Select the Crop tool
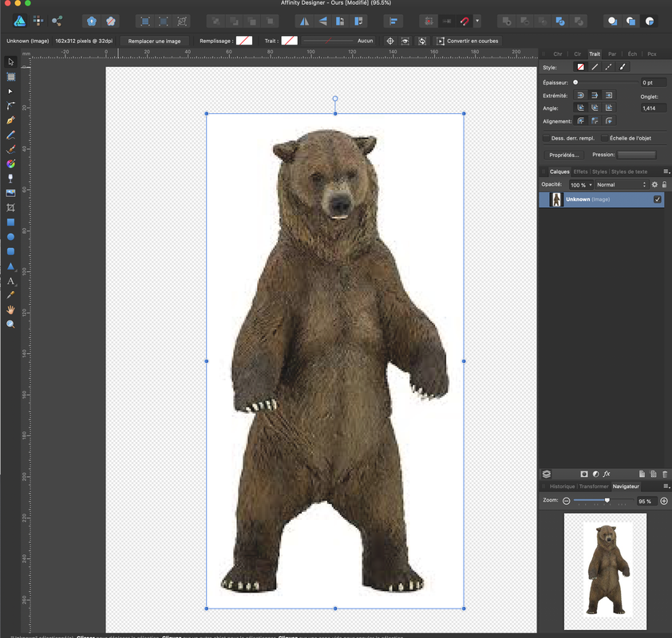672x638 pixels. point(11,207)
